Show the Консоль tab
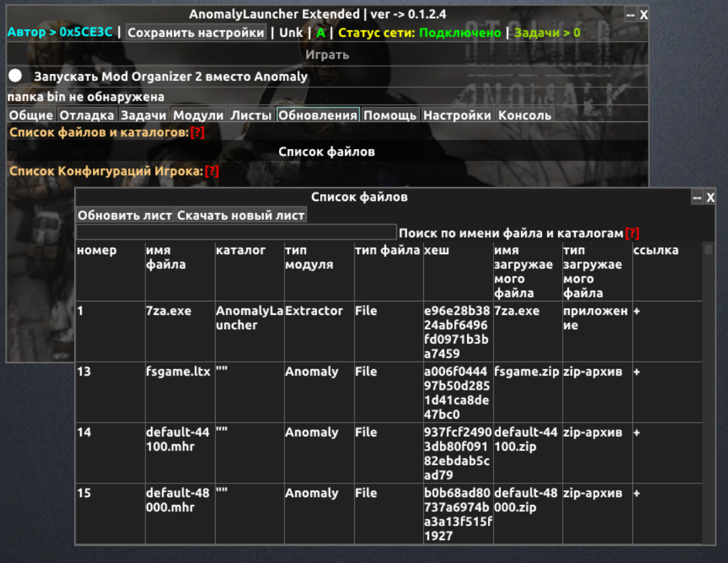This screenshot has height=563, width=728. (525, 115)
